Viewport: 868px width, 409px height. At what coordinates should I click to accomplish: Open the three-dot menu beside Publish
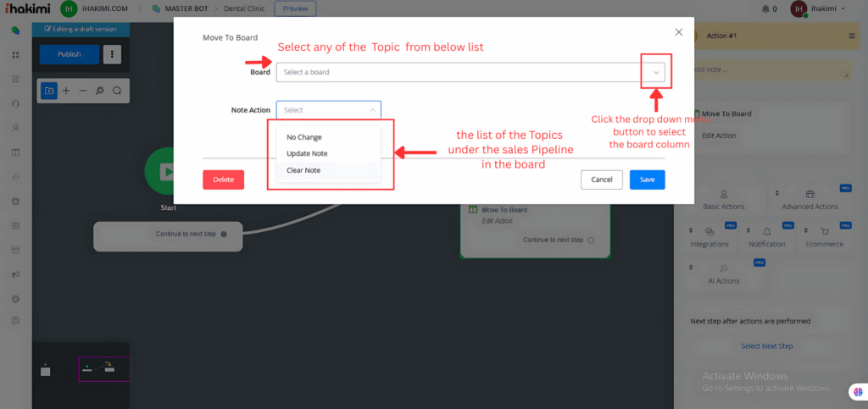point(112,54)
